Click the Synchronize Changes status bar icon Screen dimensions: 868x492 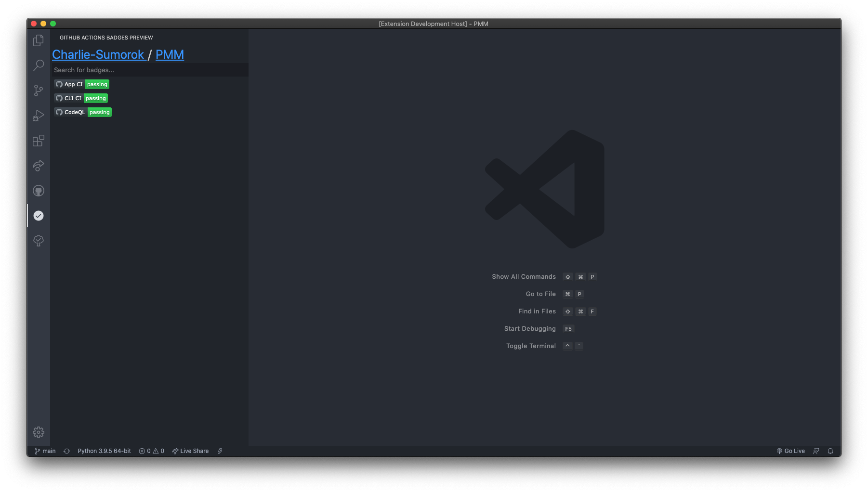click(67, 451)
